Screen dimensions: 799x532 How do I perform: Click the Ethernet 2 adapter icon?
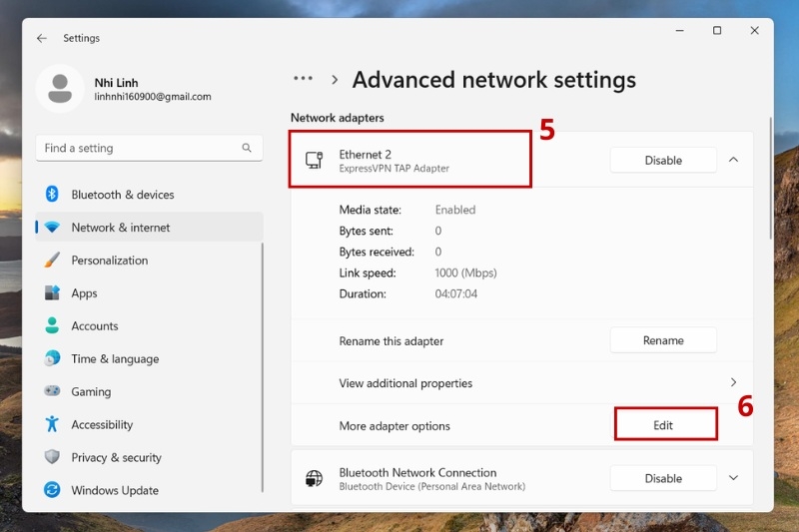314,160
